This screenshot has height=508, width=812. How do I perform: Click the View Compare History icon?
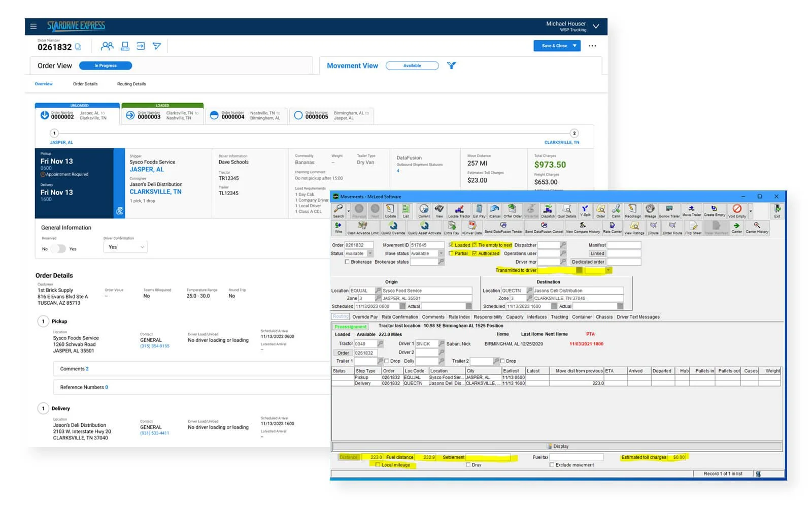(x=583, y=227)
